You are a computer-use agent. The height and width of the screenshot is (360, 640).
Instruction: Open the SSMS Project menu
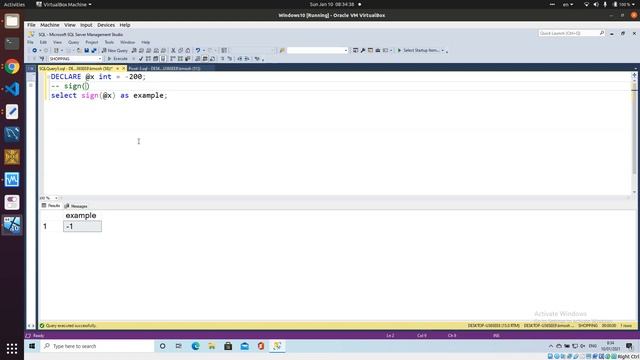pos(91,42)
